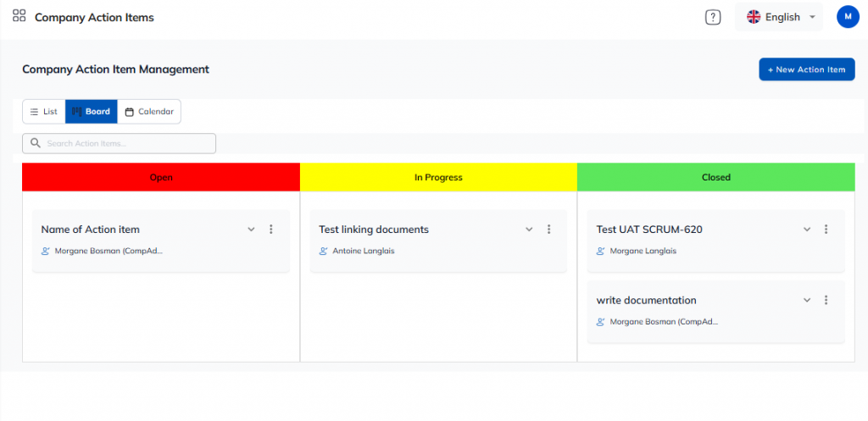Open the user avatar M menu
Screen dimensions: 868x421
[x=848, y=17]
